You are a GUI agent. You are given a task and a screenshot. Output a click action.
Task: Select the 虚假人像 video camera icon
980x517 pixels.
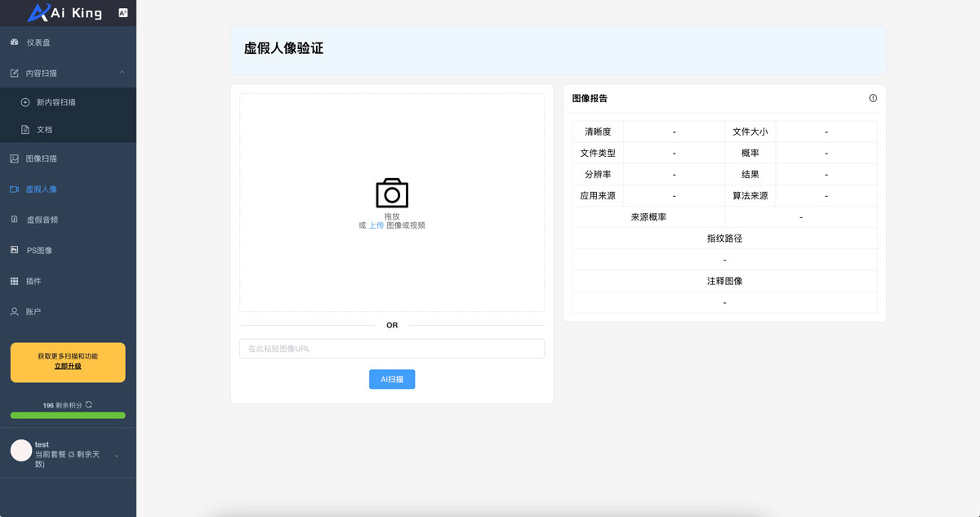pyautogui.click(x=14, y=189)
